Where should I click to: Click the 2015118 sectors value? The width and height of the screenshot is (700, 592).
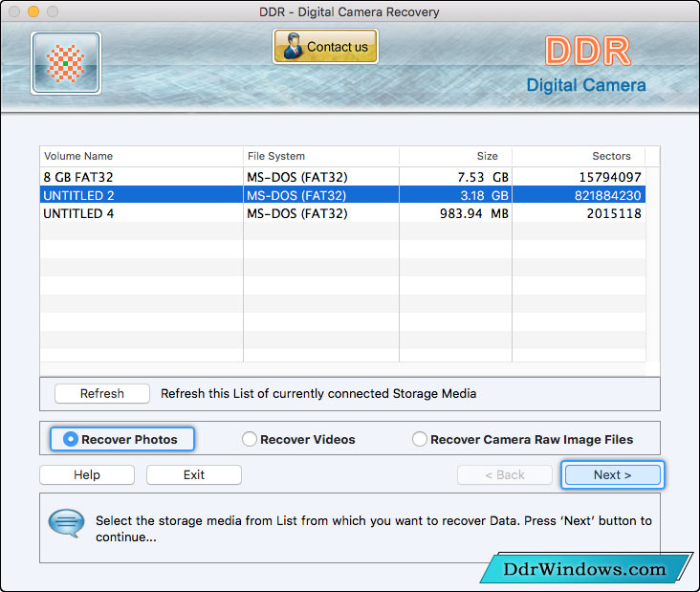click(x=614, y=213)
